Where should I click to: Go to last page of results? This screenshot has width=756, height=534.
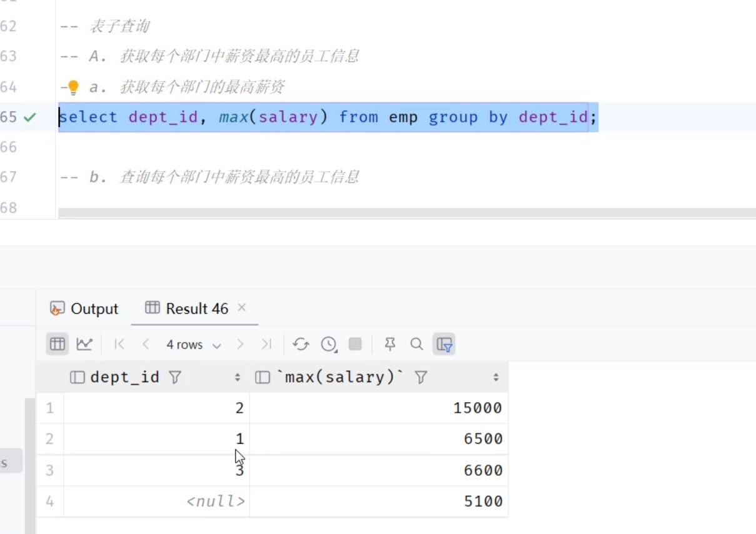[266, 344]
